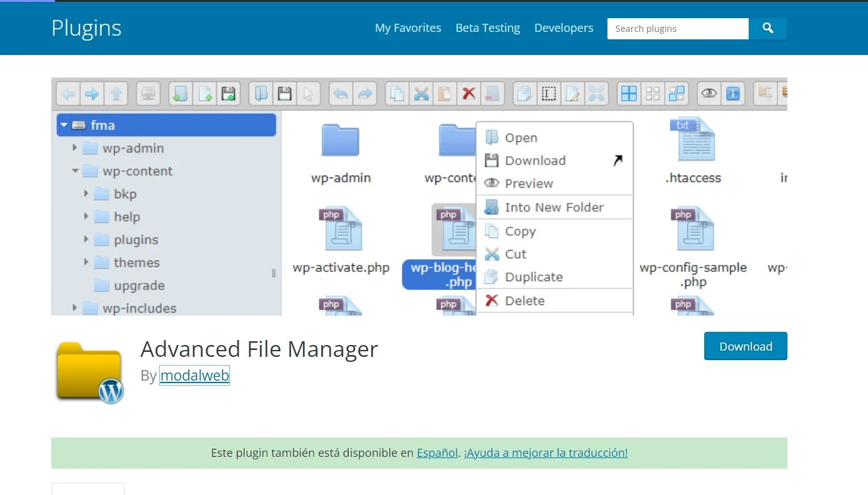Click the invert selection toolbar icon

click(677, 94)
